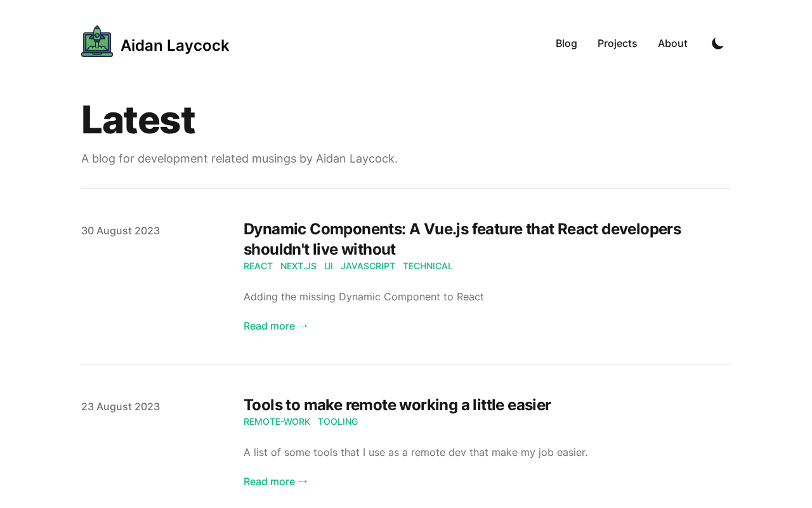Image resolution: width=812 pixels, height=508 pixels.
Task: Select the REACT tag
Action: pos(258,266)
